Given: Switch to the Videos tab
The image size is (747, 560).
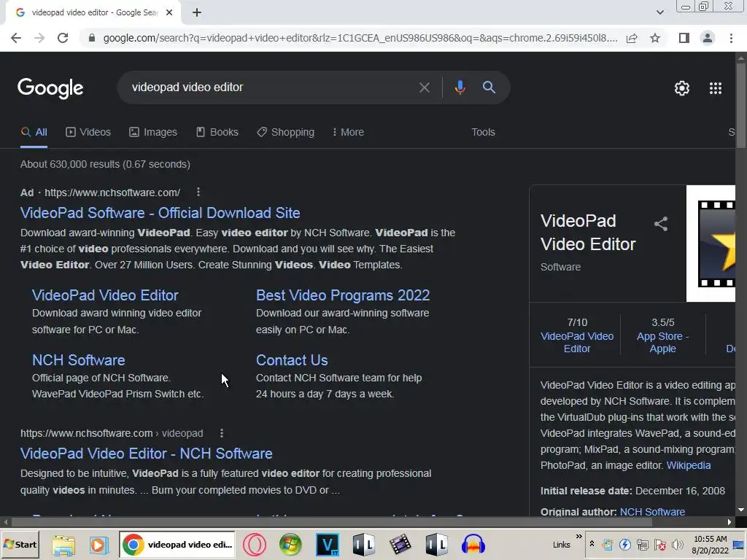Looking at the screenshot, I should pos(88,133).
